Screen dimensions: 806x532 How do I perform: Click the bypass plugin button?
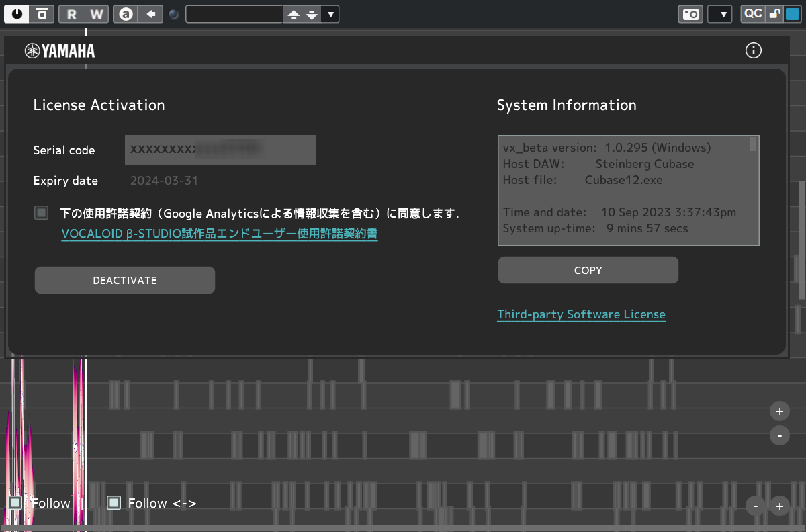[42, 13]
